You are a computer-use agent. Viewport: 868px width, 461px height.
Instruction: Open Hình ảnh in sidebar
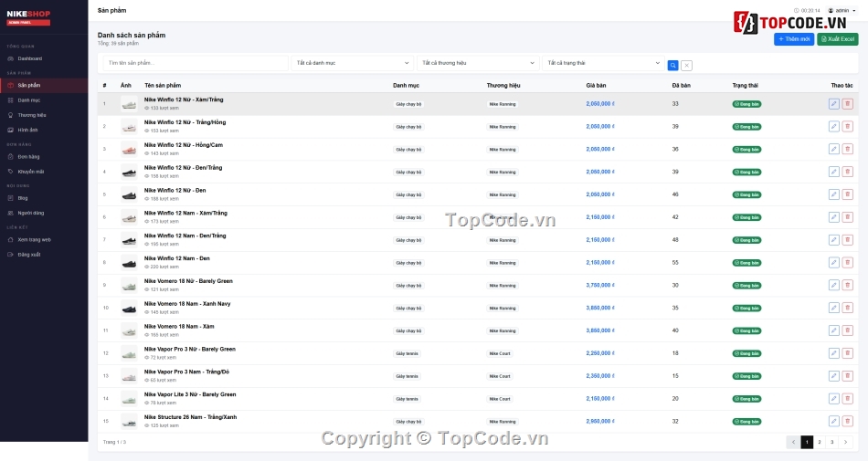point(44,130)
